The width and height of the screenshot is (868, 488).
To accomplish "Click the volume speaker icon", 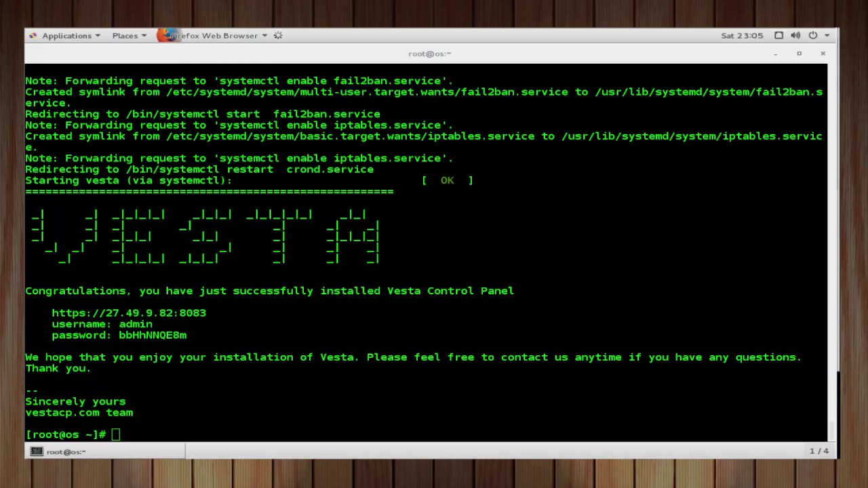I will (795, 35).
